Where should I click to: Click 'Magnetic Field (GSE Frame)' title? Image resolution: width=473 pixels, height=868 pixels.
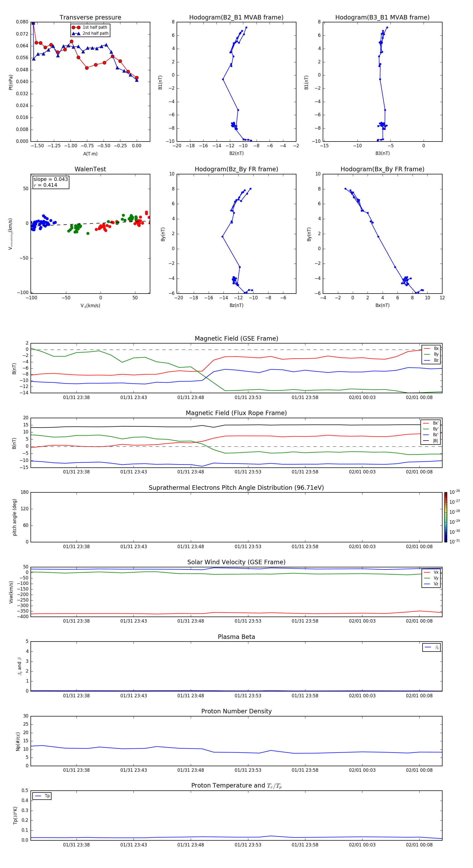point(236,339)
